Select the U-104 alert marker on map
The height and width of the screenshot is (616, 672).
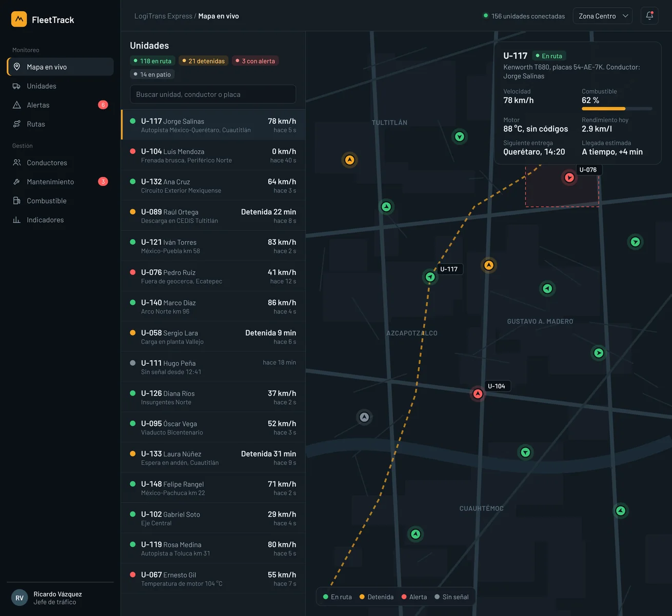tap(478, 394)
